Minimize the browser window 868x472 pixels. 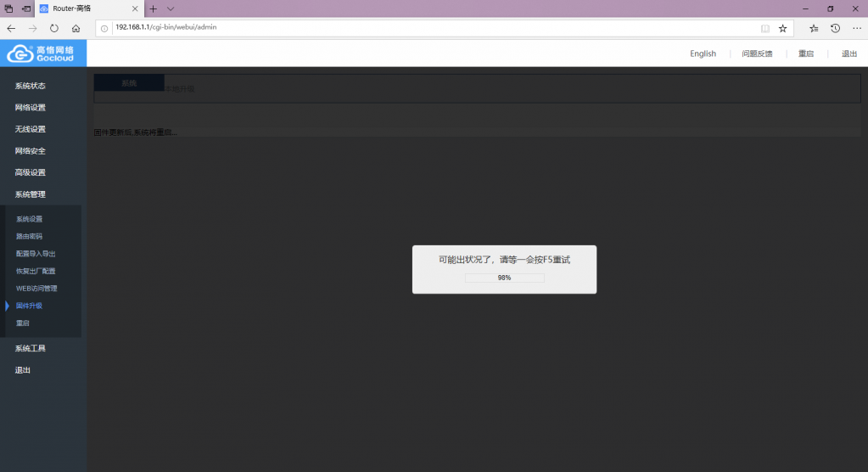click(805, 8)
